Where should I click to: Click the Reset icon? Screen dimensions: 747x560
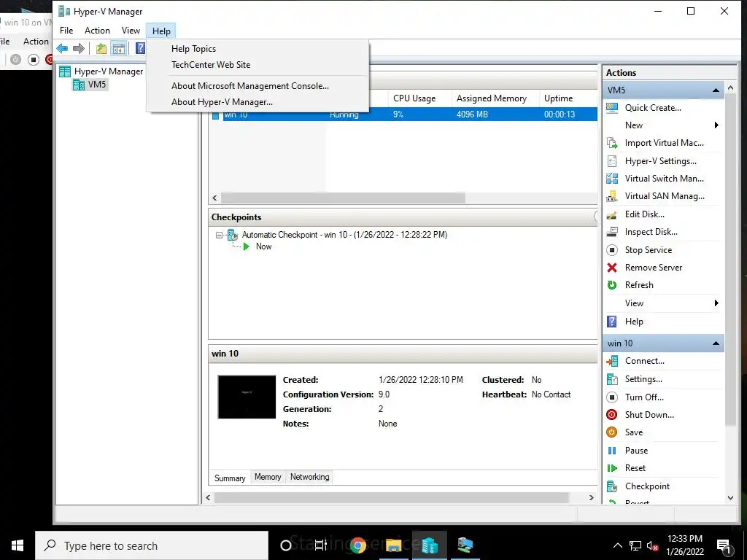(x=612, y=468)
